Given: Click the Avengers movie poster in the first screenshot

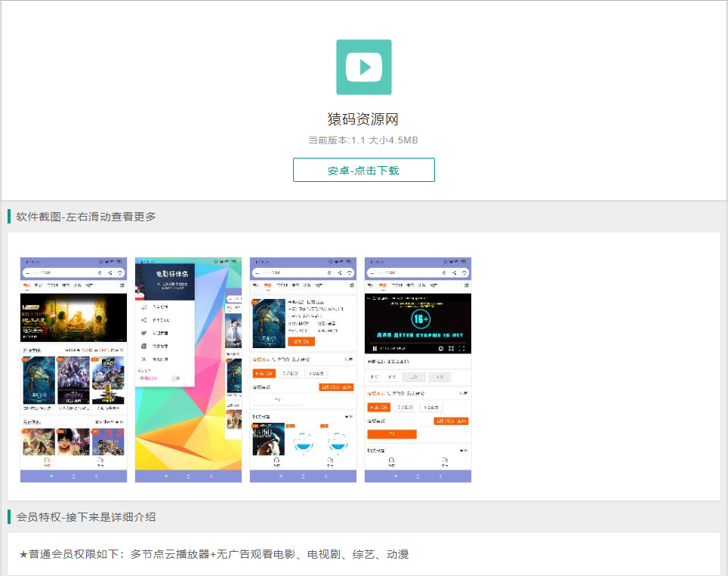Looking at the screenshot, I should point(73,380).
